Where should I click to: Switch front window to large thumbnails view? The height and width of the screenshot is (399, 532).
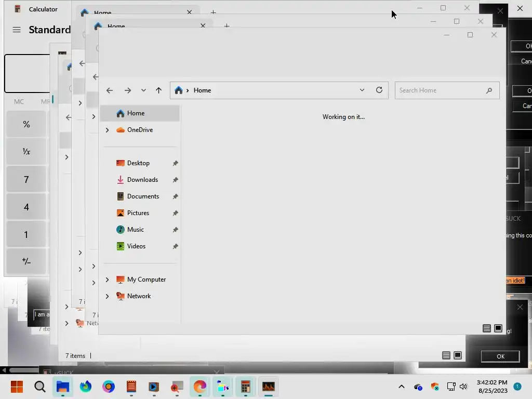tap(498, 328)
